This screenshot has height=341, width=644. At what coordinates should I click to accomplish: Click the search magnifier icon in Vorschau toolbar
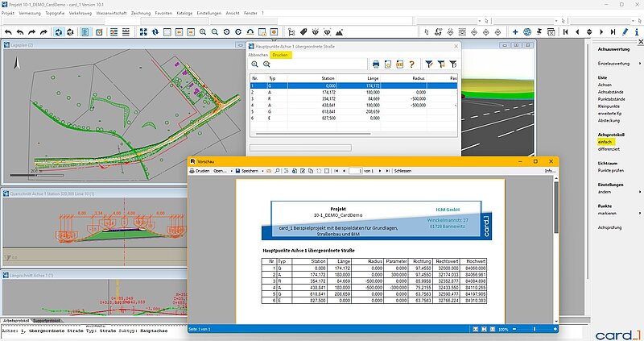(x=277, y=171)
